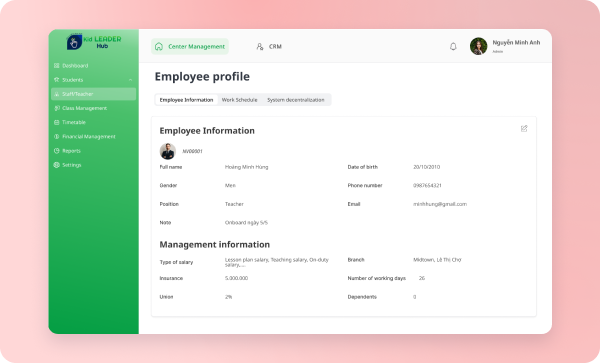Open the System decentralization tab
Screen dimensions: 600x363
tap(296, 100)
